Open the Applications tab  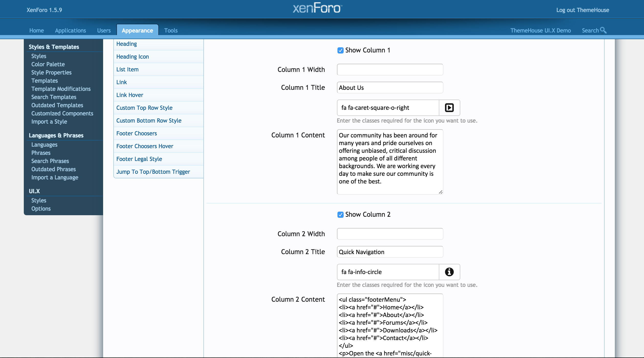point(70,30)
